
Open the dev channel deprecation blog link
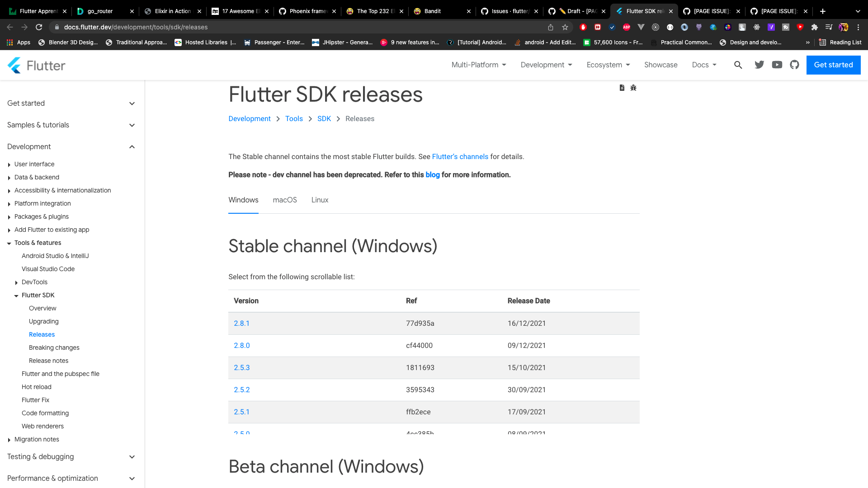pos(433,175)
